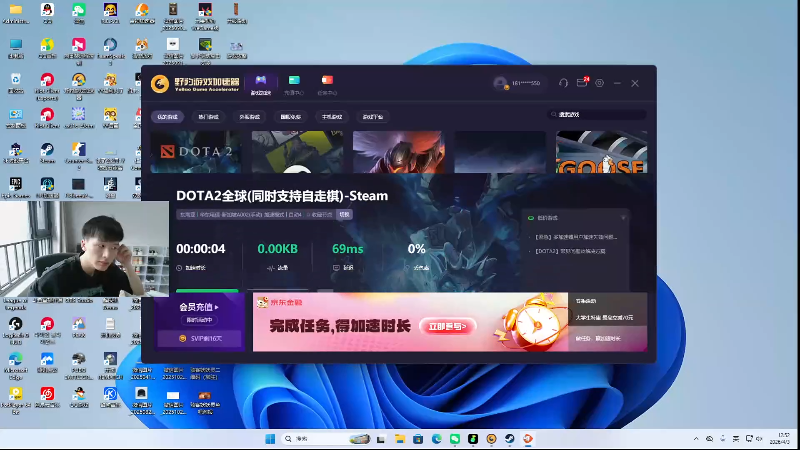Click the SVIP remaining 16 days badge
Image resolution: width=800 pixels, height=450 pixels.
click(x=200, y=338)
